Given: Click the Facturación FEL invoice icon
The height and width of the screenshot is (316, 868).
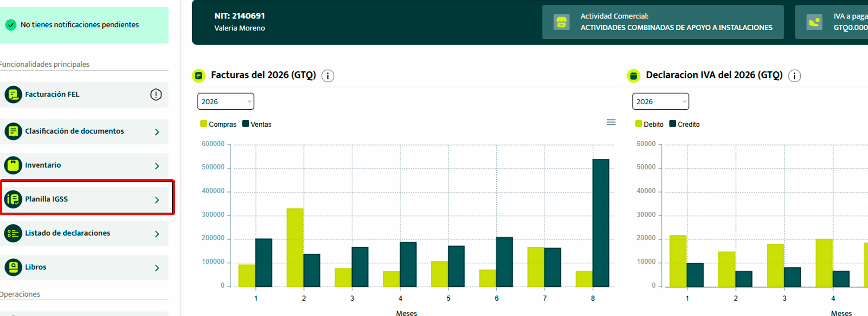Looking at the screenshot, I should tap(13, 95).
